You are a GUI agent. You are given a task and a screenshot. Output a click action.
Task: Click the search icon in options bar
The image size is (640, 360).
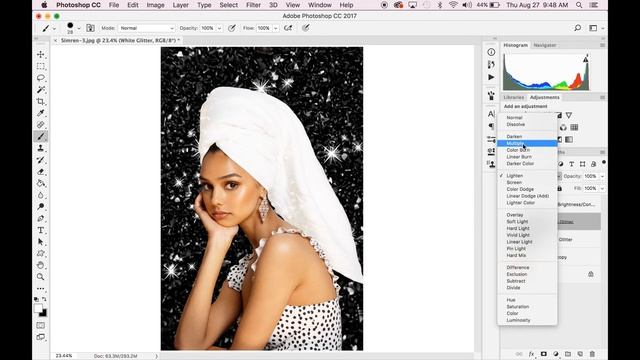(x=578, y=28)
